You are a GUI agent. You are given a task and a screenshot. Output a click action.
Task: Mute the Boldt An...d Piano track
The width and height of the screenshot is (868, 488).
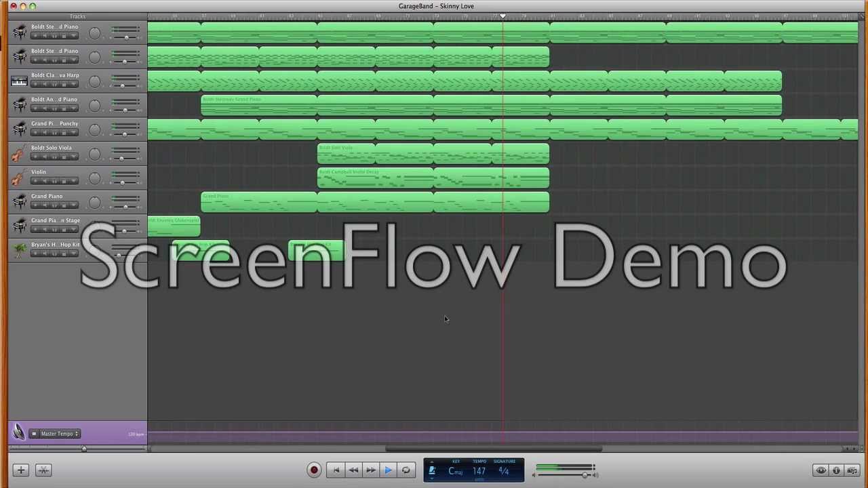[x=45, y=108]
